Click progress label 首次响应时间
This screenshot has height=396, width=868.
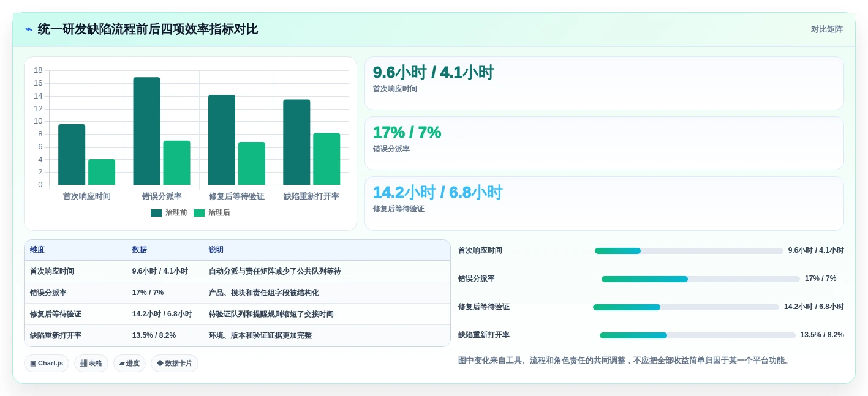(480, 250)
